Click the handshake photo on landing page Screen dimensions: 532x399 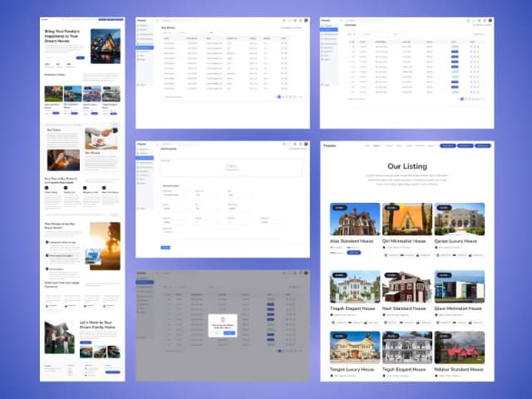(101, 139)
